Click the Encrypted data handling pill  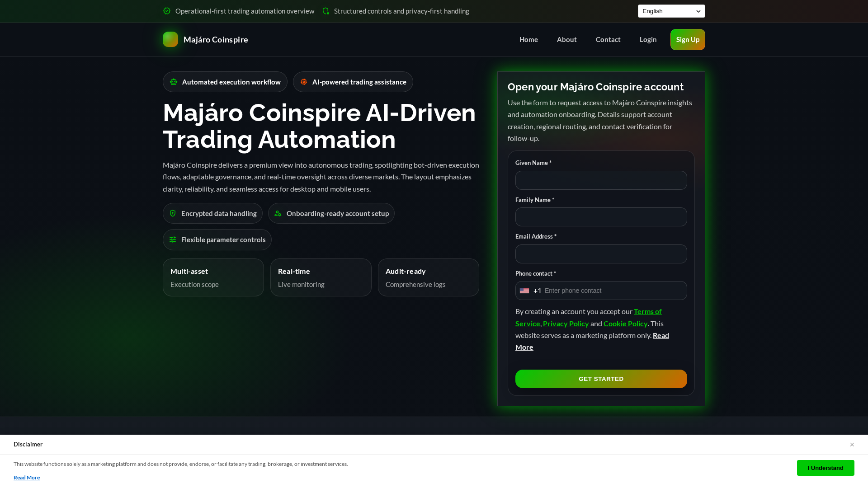tap(212, 213)
